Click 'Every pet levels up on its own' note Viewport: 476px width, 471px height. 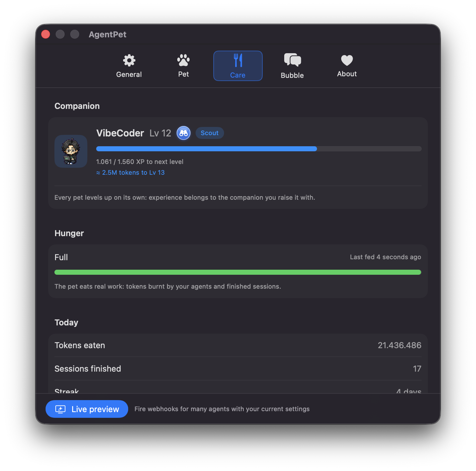[x=185, y=198]
